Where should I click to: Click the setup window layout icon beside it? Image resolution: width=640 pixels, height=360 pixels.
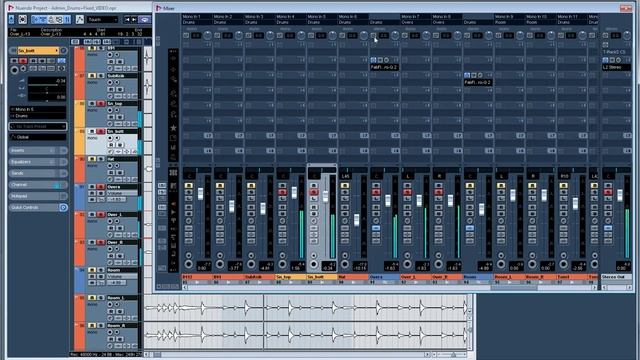click(22, 19)
